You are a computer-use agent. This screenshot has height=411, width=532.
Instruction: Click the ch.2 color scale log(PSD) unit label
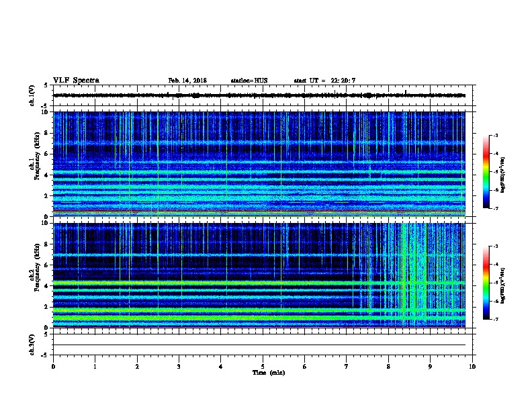[503, 285]
